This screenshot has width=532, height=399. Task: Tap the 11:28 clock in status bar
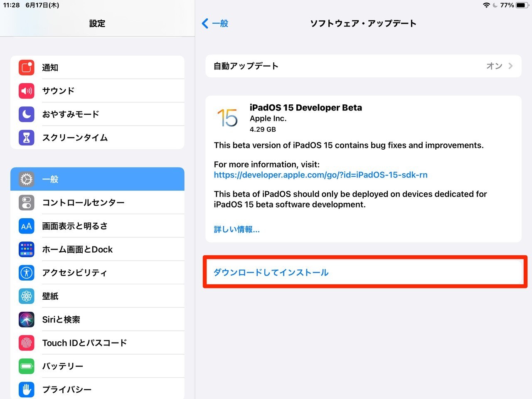coord(12,5)
